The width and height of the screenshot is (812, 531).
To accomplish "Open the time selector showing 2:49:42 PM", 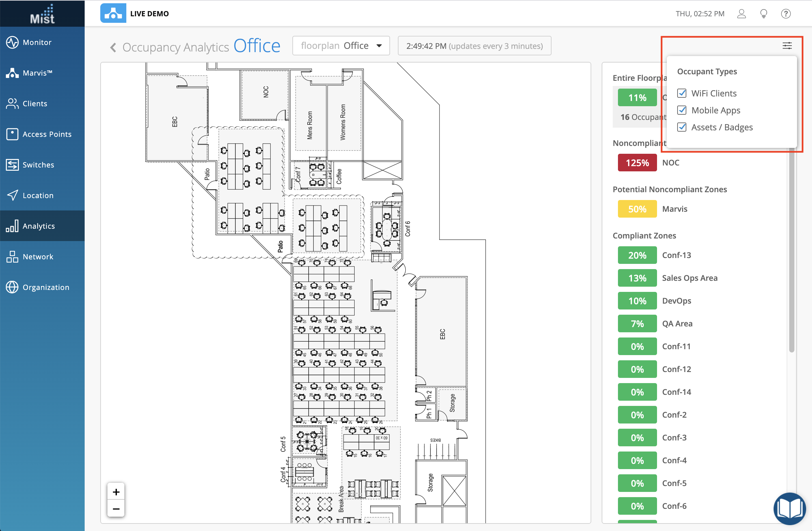I will [x=474, y=46].
